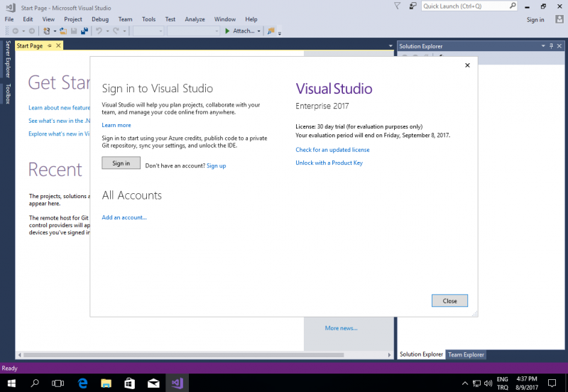Image resolution: width=568 pixels, height=392 pixels.
Task: Open the Windows Store taskbar icon
Action: click(x=130, y=383)
